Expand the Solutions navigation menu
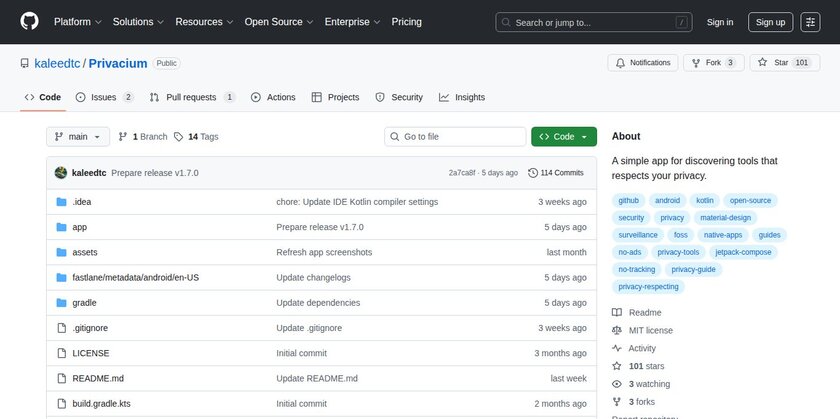The height and width of the screenshot is (419, 840). 138,21
